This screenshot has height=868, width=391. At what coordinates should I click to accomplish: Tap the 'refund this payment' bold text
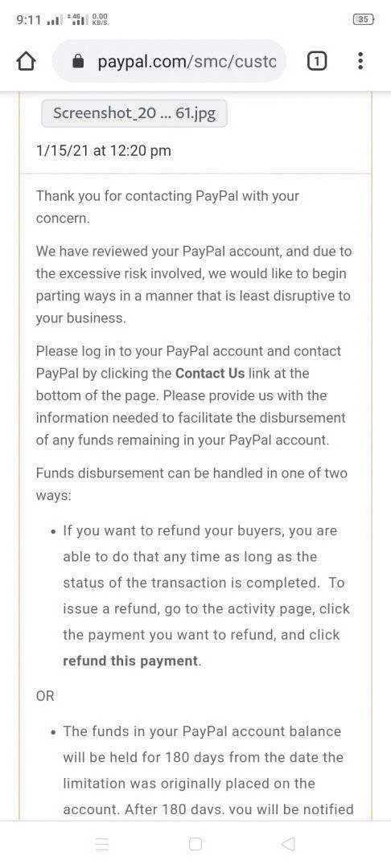pyautogui.click(x=130, y=661)
